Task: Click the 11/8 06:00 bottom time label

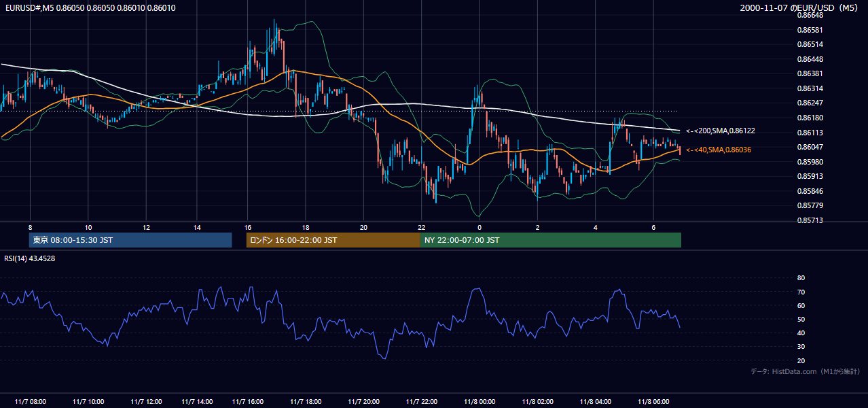Action: pos(653,402)
